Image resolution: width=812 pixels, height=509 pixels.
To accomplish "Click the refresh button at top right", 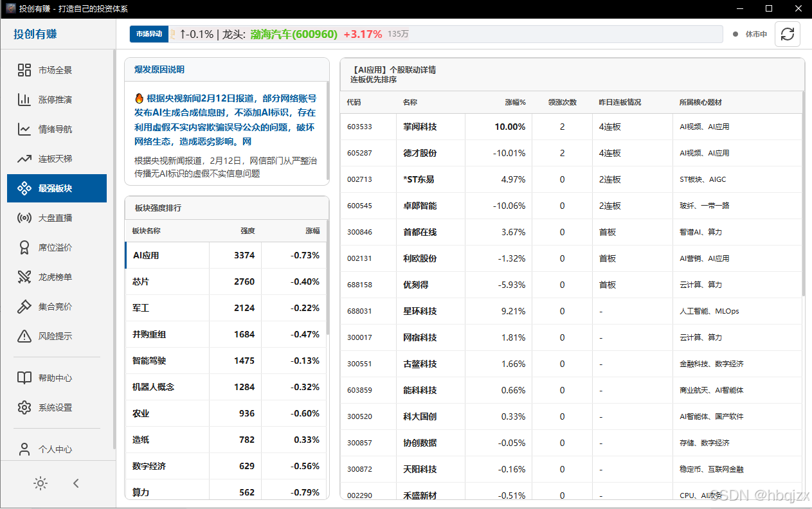I will (x=788, y=34).
